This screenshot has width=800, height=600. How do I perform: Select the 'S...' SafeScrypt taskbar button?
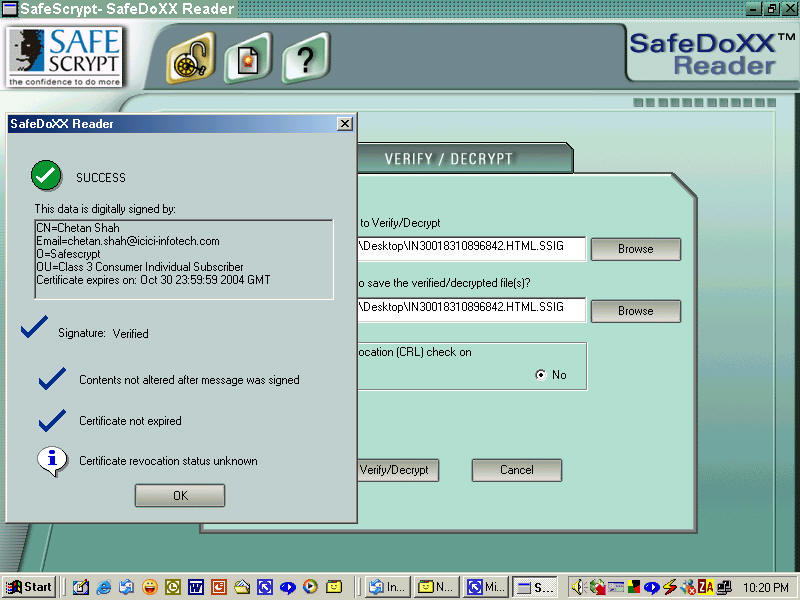(x=535, y=587)
